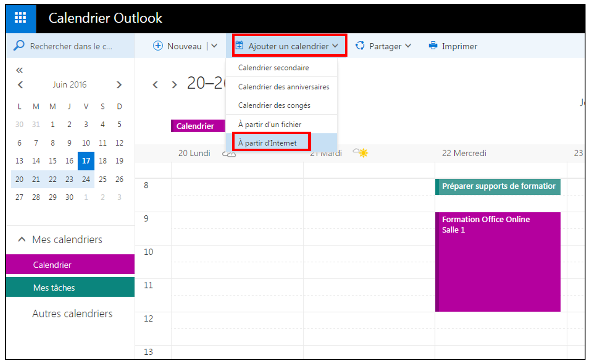Open Formation Office Online event

coord(497,262)
